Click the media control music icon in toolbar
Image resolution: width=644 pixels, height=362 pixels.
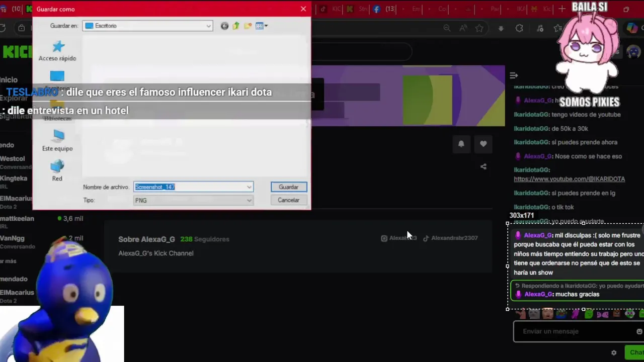540,28
